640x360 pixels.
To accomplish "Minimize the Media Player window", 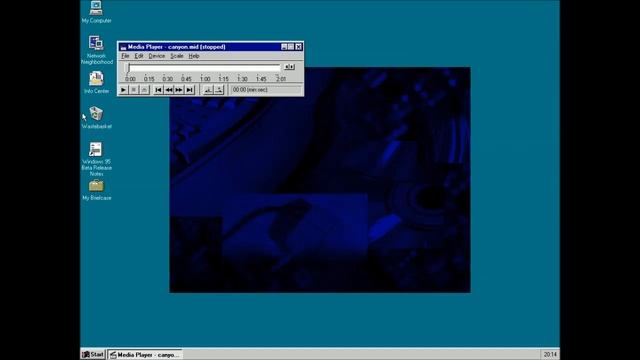I will point(284,47).
